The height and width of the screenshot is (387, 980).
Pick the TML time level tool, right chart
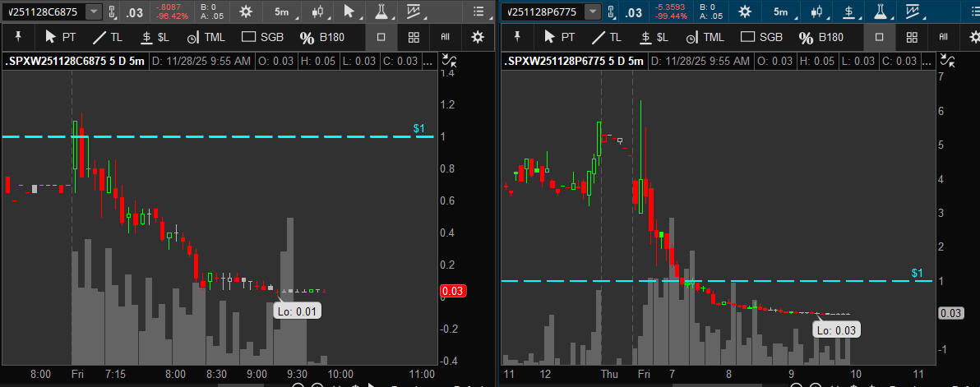click(705, 37)
